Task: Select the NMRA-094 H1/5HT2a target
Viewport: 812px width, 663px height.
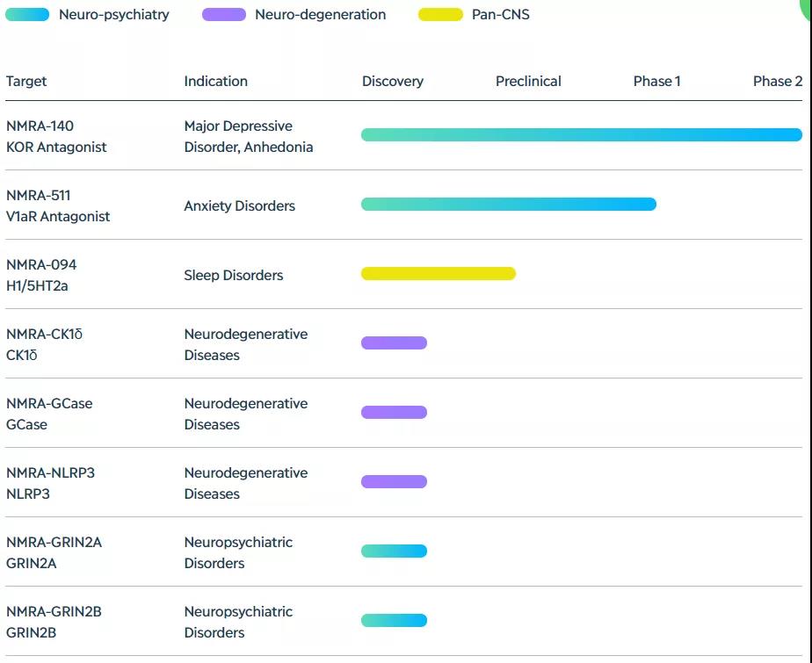Action: (x=41, y=276)
